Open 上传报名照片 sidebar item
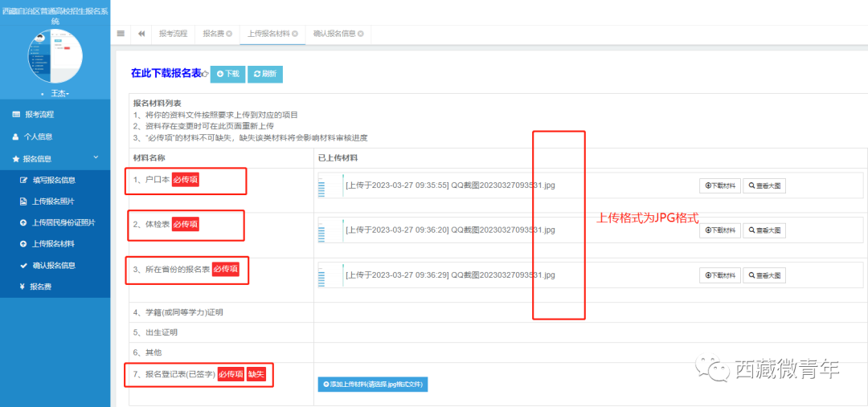Viewport: 868px width, 407px height. coord(53,201)
